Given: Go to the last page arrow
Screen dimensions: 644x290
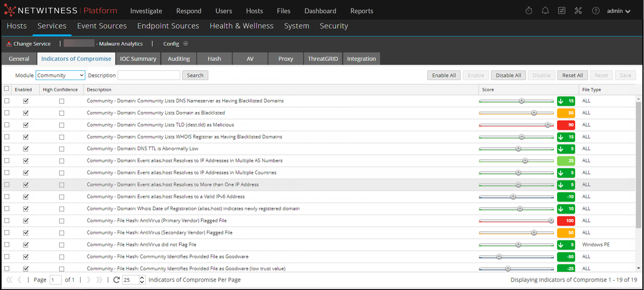Looking at the screenshot, I should (x=99, y=280).
